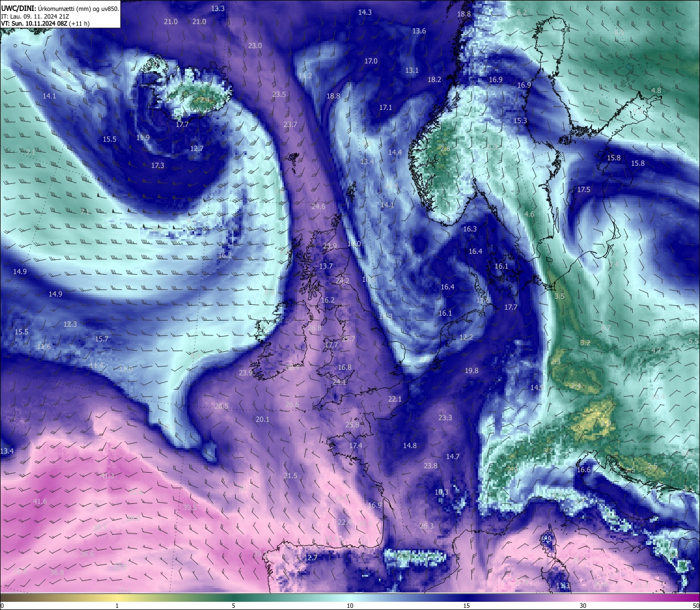Click the map value 18.2

pyautogui.click(x=434, y=80)
